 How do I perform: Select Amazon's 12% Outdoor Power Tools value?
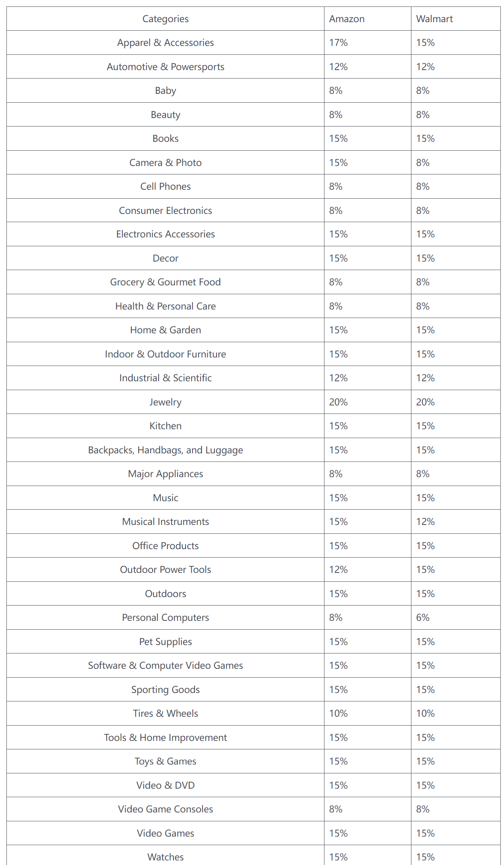pos(338,570)
